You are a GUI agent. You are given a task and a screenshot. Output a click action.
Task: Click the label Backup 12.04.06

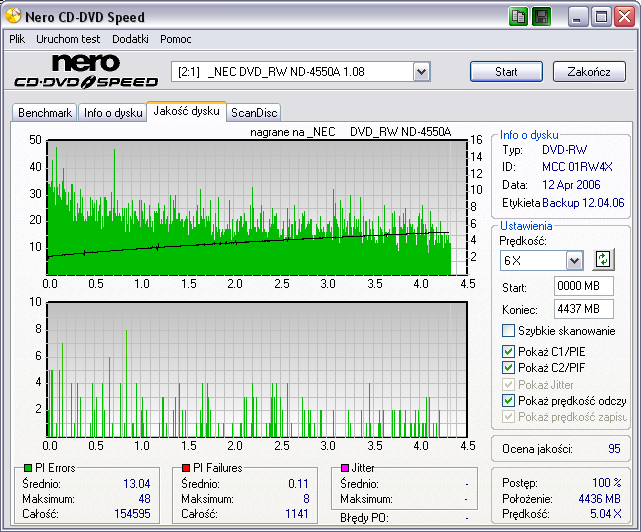tap(583, 203)
